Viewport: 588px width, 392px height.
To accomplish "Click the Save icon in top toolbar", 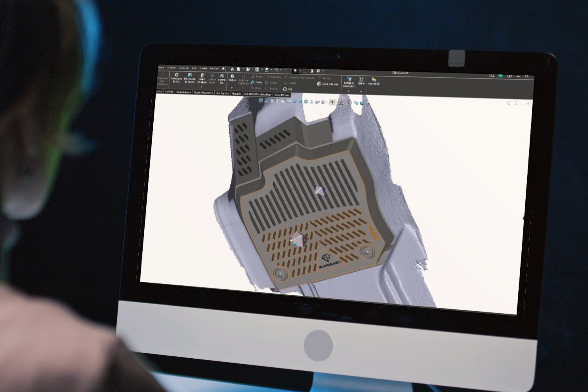I will click(257, 70).
